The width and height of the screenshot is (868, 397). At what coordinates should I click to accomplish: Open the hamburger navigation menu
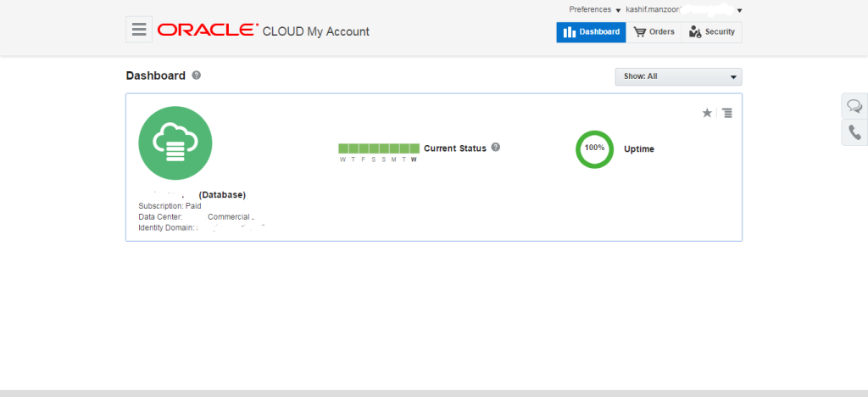coord(139,29)
